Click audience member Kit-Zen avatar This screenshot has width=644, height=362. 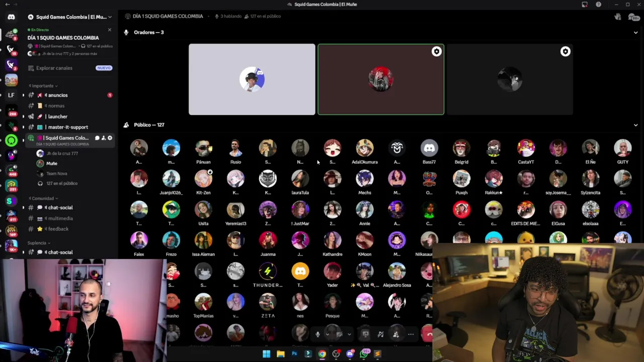[x=203, y=178]
